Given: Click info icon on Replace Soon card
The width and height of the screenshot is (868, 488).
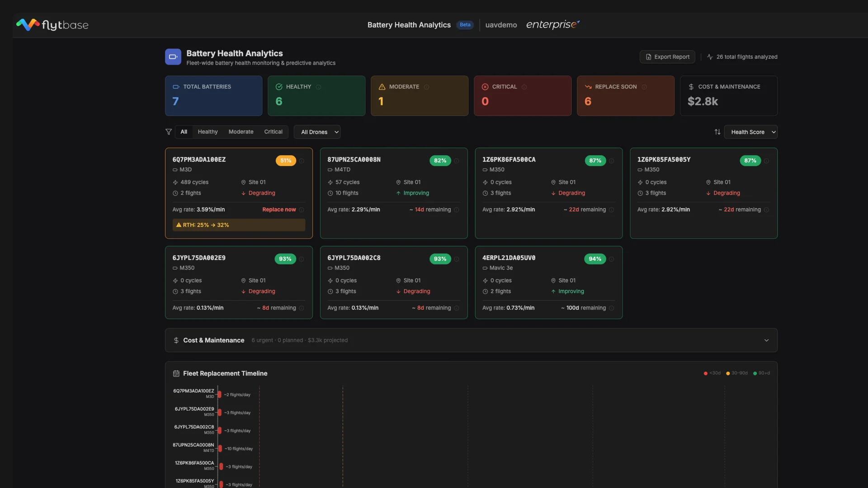Looking at the screenshot, I should (x=644, y=87).
